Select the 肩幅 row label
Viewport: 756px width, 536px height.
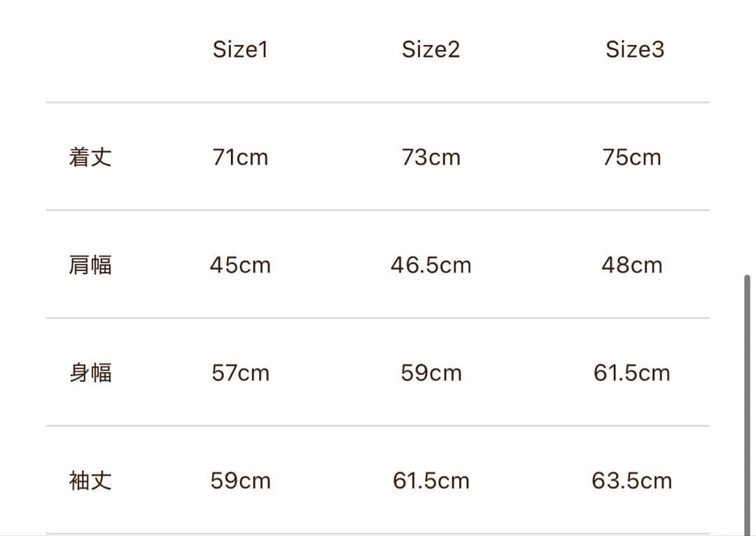[90, 266]
